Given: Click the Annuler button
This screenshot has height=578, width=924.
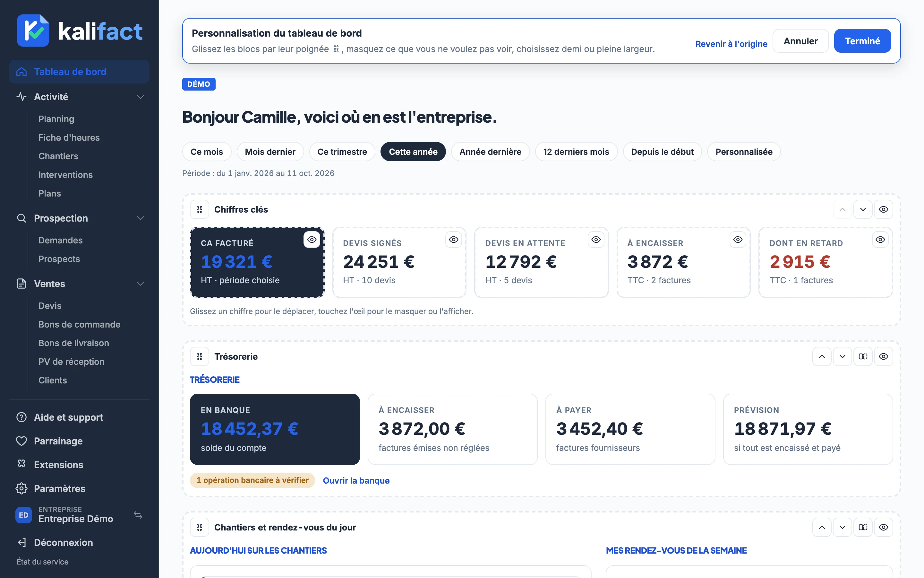Looking at the screenshot, I should tap(800, 41).
